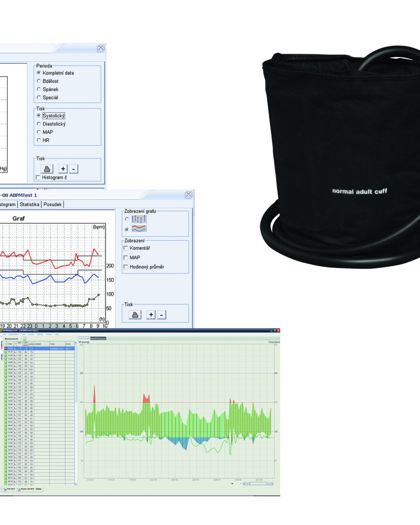Click the horizontal time scrollbar below the chart
Image resolution: width=420 pixels, height=525 pixels.
tap(258, 484)
